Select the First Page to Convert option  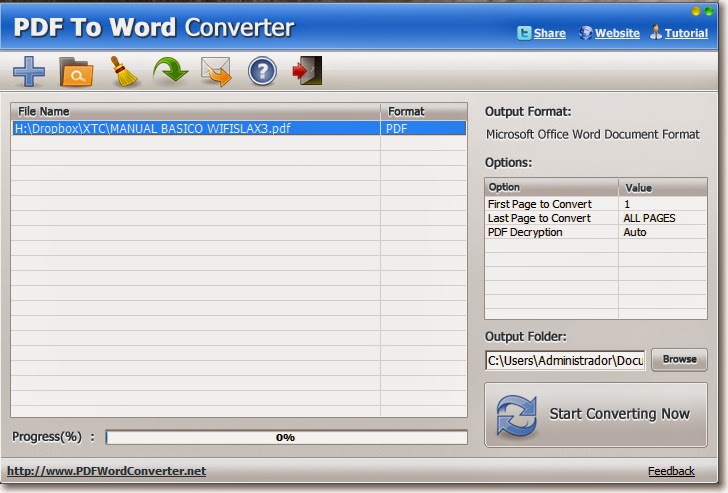pyautogui.click(x=540, y=204)
